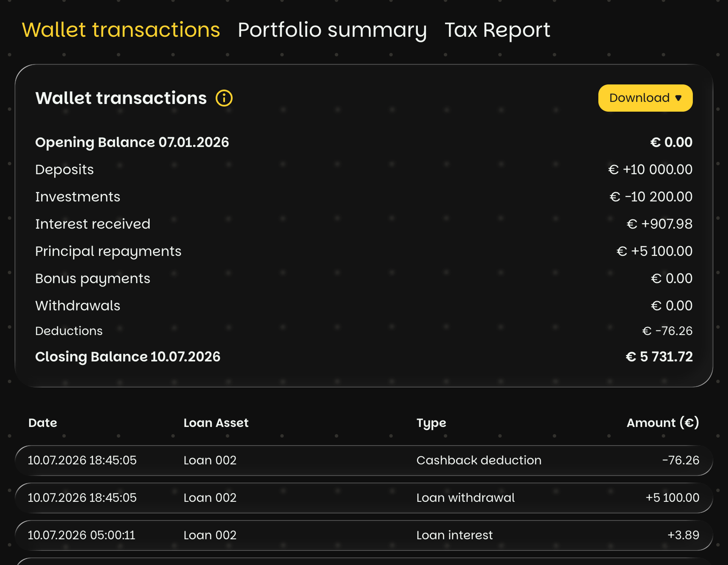Open the Portfolio summary tab
The height and width of the screenshot is (565, 728).
click(x=332, y=30)
